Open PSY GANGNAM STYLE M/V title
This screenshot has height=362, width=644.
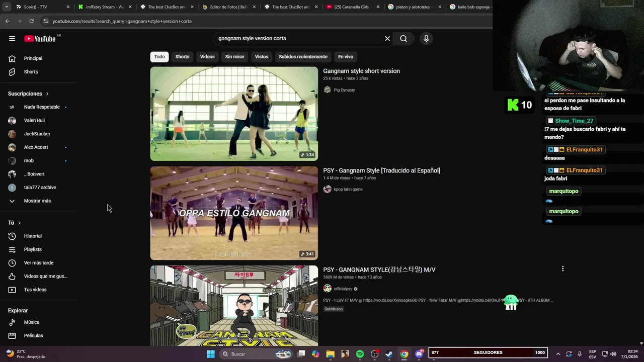tap(379, 270)
